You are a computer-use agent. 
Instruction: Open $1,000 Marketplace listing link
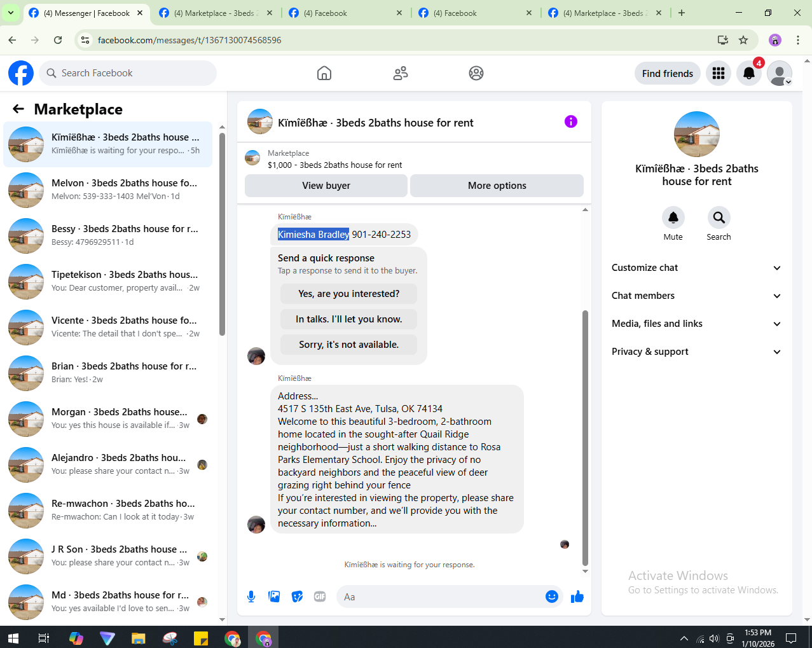point(334,165)
